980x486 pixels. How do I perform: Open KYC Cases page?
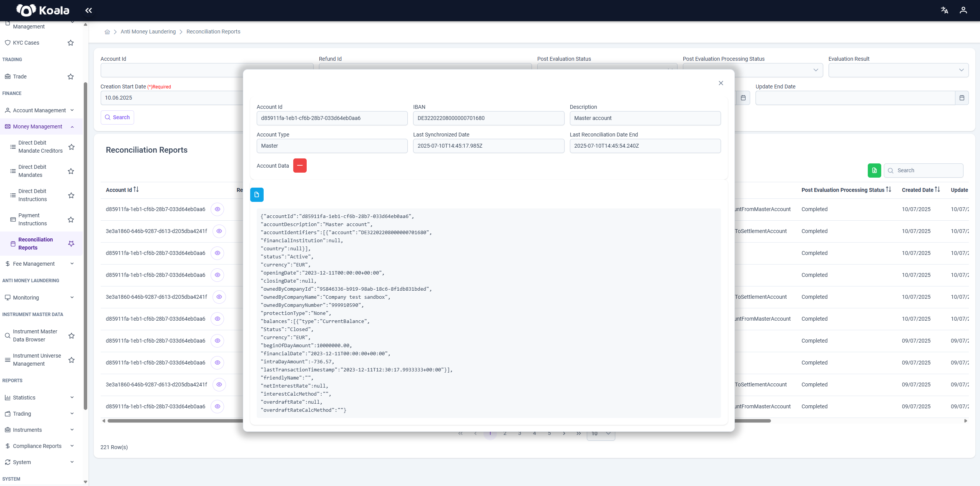pos(26,43)
